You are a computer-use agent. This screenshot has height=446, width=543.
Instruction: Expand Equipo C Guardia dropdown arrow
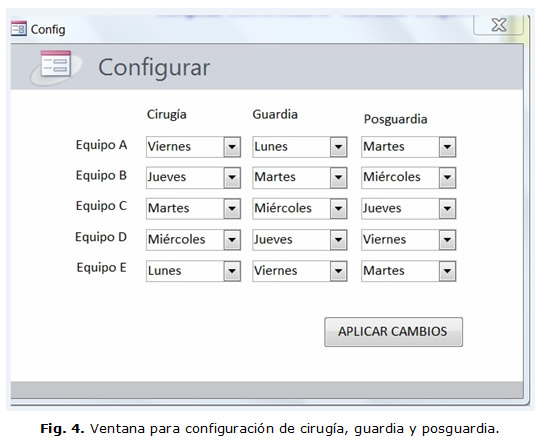pos(338,208)
